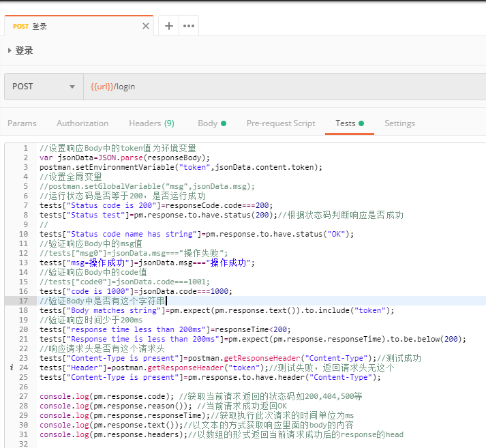Close the 登录 request tab
The image size is (486, 448).
[x=146, y=27]
